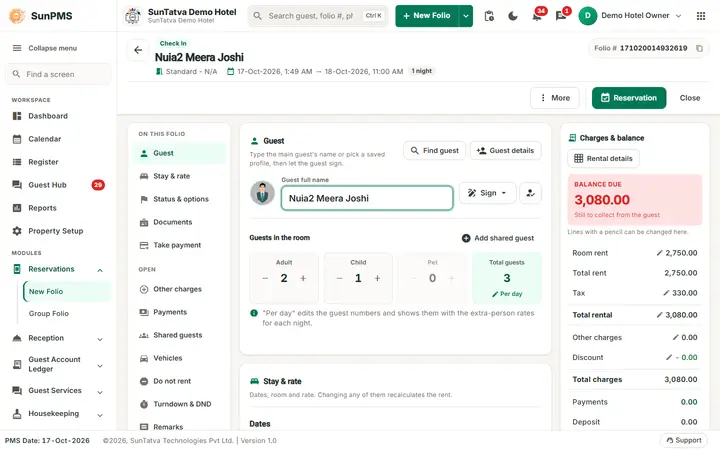Select New Folio submenu item

tap(67, 292)
